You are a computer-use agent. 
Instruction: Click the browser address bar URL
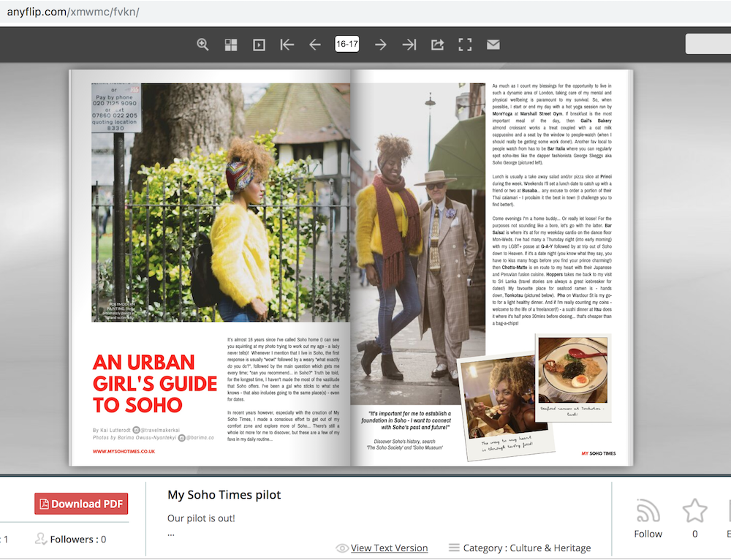73,12
